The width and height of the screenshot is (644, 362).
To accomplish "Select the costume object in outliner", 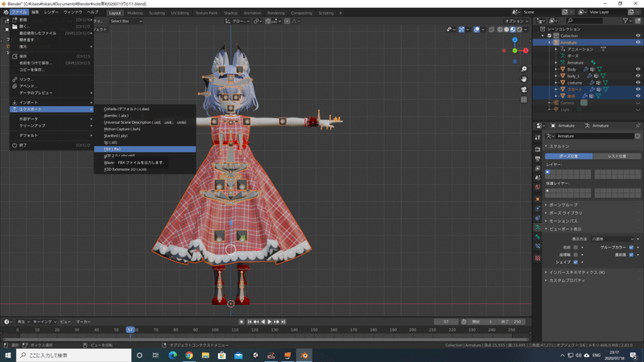I will [x=575, y=83].
